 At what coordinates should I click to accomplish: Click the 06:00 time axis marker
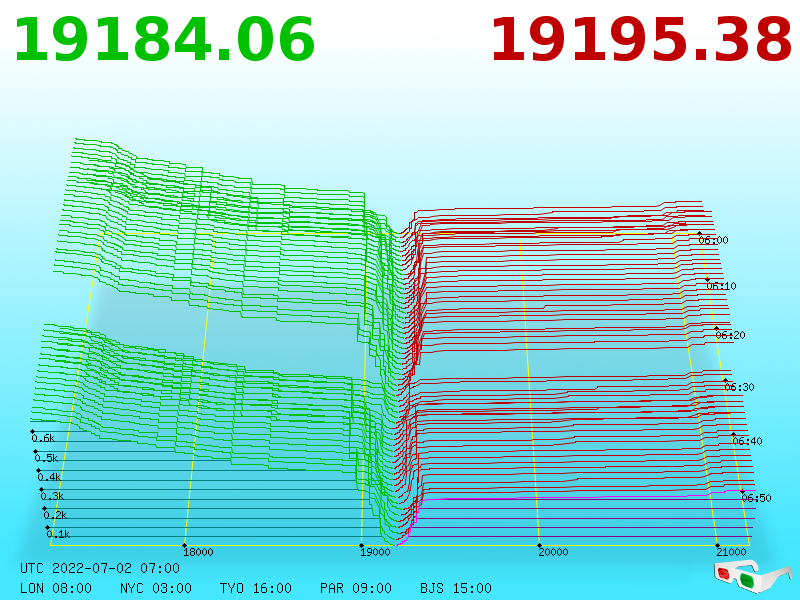click(x=713, y=240)
